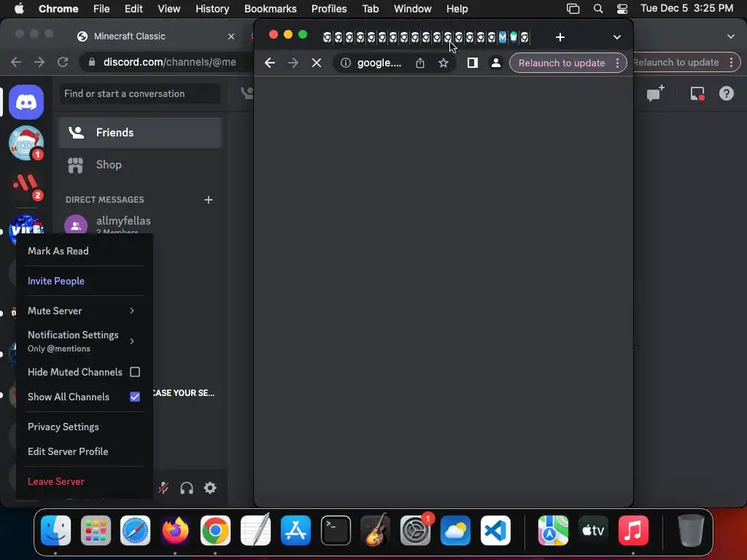Open Discord home direct messages icon
Image resolution: width=747 pixels, height=560 pixels.
point(26,102)
